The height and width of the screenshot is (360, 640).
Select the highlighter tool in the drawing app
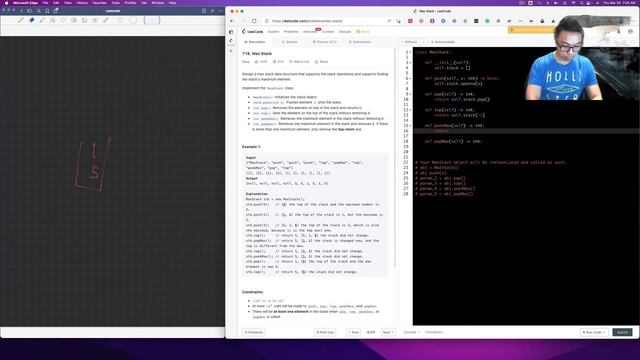point(42,20)
